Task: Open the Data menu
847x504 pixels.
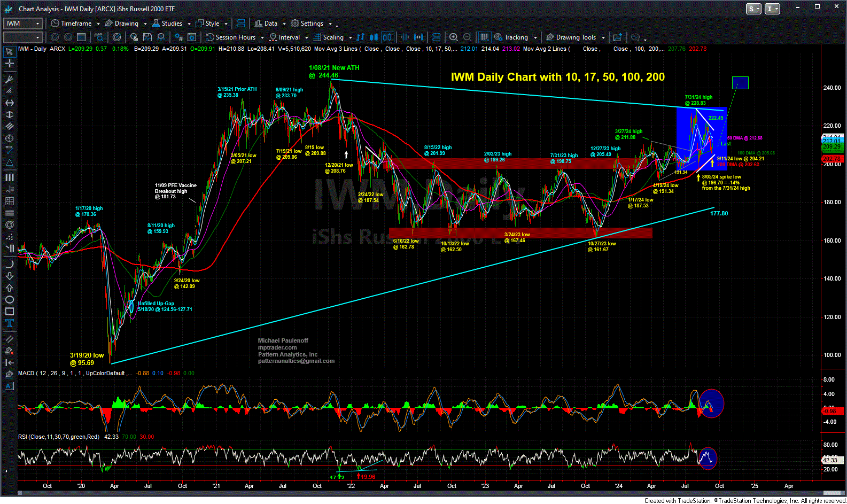Action: (266, 24)
